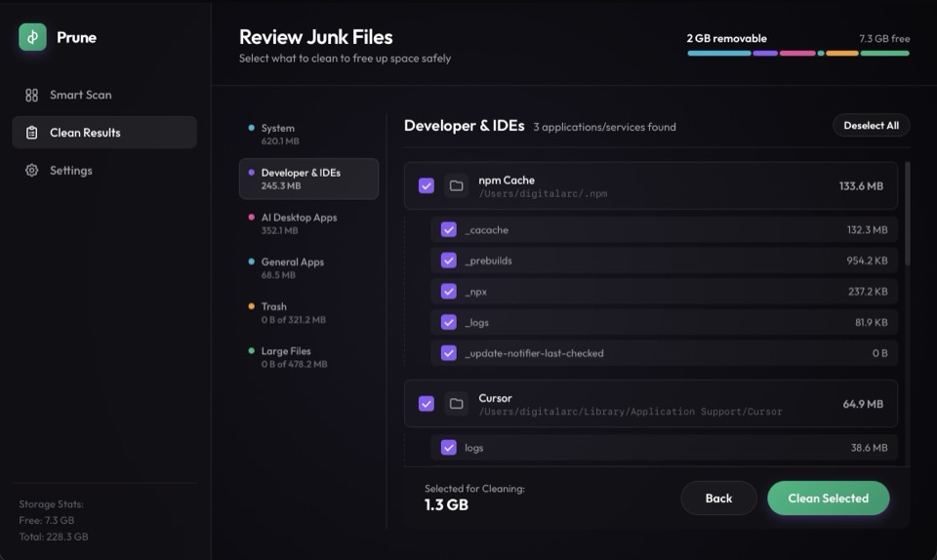Uncheck the _npx checkbox
Screen dimensions: 937x560
pos(449,292)
